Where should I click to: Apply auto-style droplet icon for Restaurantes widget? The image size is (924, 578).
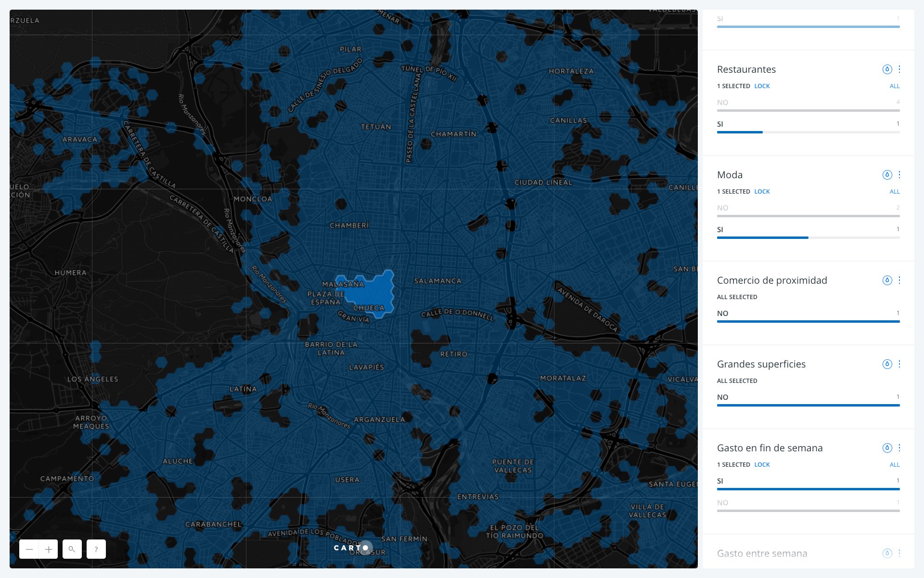pyautogui.click(x=887, y=69)
